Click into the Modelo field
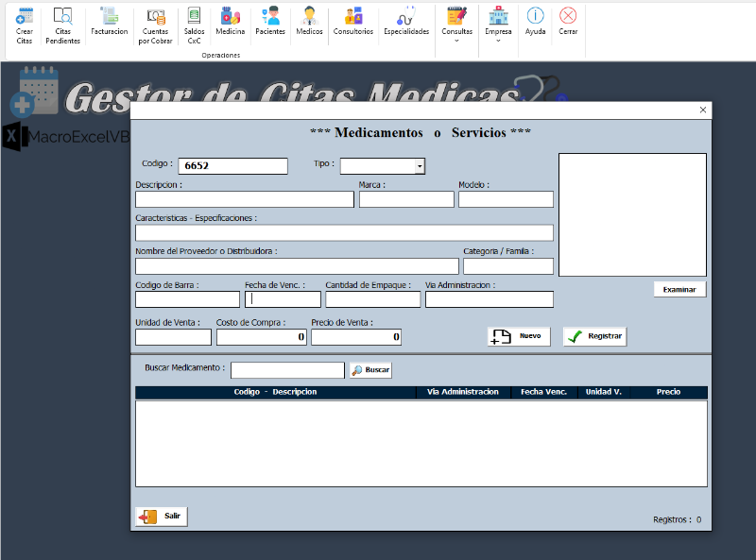 (506, 199)
